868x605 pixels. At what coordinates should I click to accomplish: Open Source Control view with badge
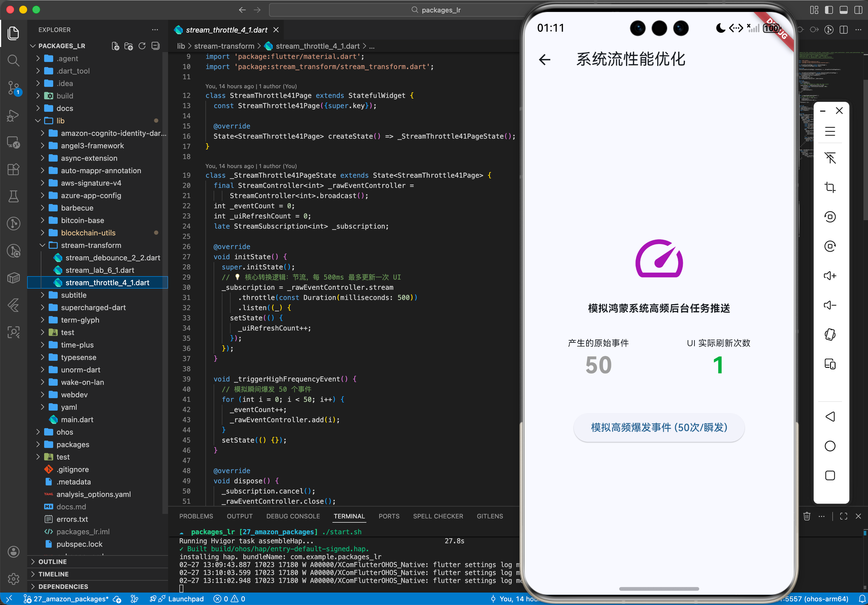pyautogui.click(x=13, y=88)
